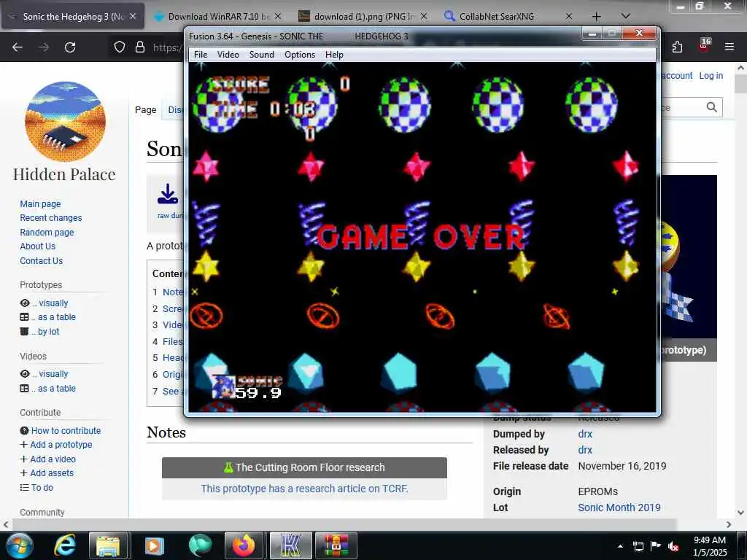This screenshot has height=560, width=747.
Task: Click the network tray icon
Action: tap(638, 546)
